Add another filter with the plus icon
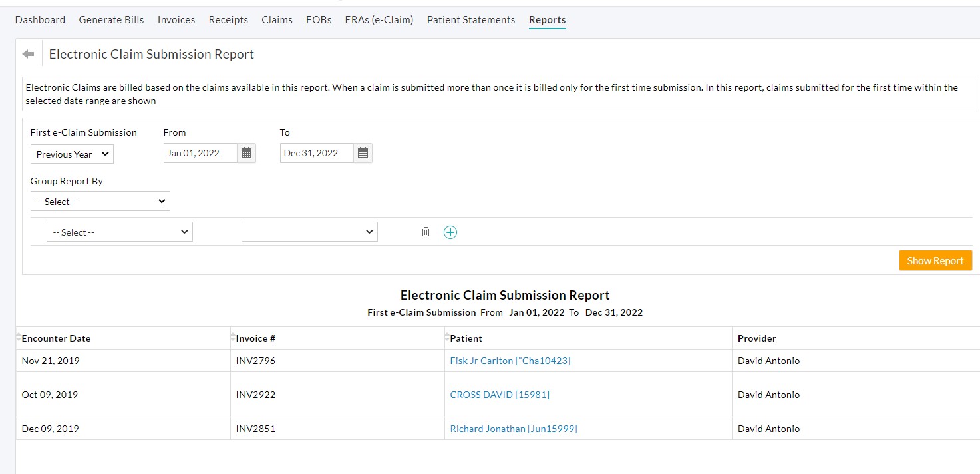Image resolution: width=980 pixels, height=474 pixels. point(450,232)
